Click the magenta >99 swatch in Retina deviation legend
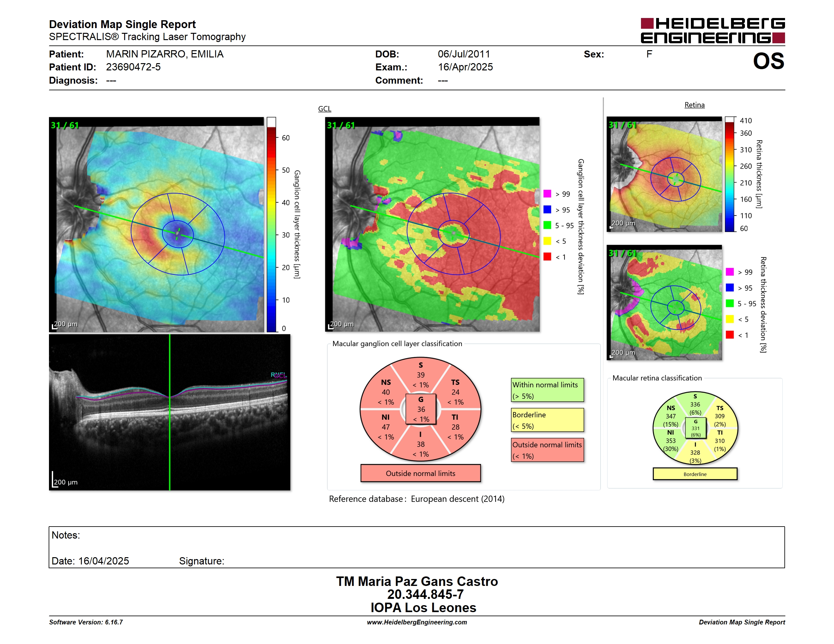 tap(730, 271)
